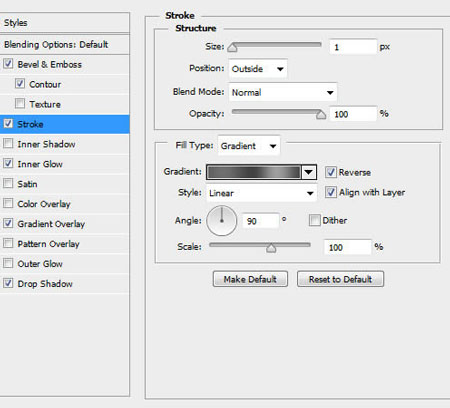The width and height of the screenshot is (450, 408).
Task: Click the Size value field
Action: tap(353, 47)
